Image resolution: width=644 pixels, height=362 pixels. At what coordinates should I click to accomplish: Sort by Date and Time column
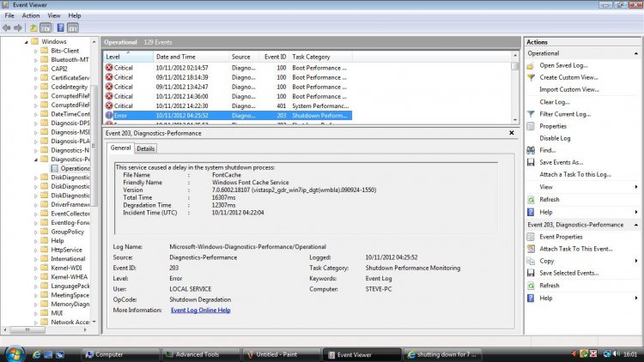191,57
